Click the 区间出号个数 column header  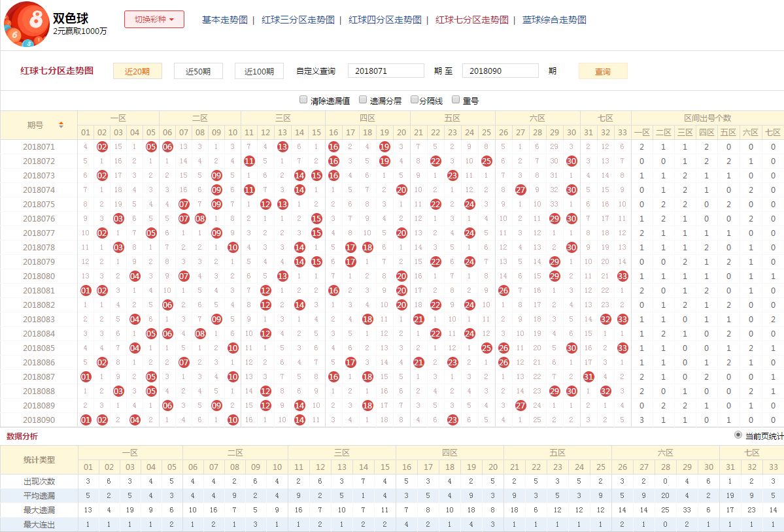tap(707, 118)
